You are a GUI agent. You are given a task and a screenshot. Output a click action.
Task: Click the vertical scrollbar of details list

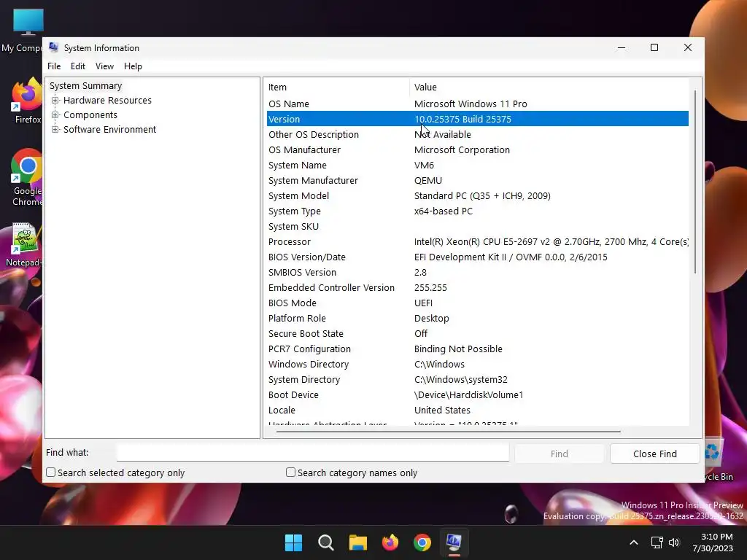[695, 182]
